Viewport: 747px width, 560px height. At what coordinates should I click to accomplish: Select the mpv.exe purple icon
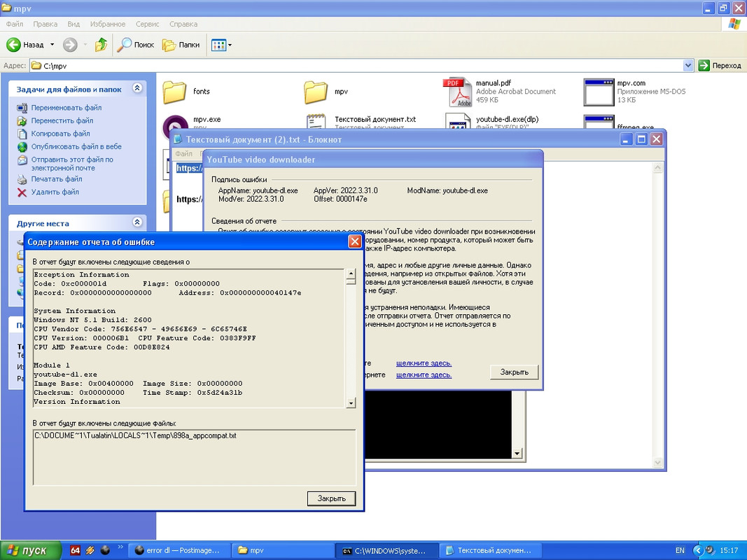coord(174,123)
